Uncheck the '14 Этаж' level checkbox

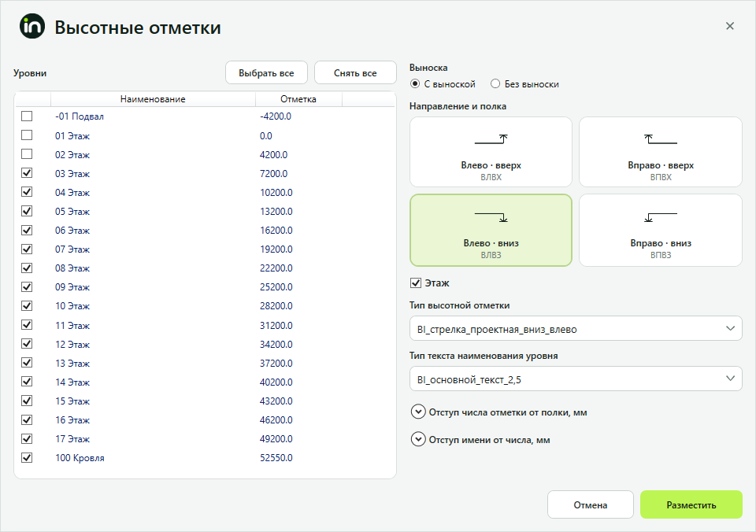pos(27,382)
